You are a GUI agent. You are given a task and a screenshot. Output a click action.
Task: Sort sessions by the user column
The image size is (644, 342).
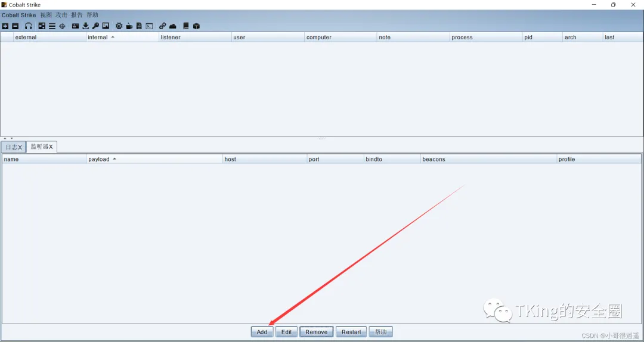[x=268, y=37]
